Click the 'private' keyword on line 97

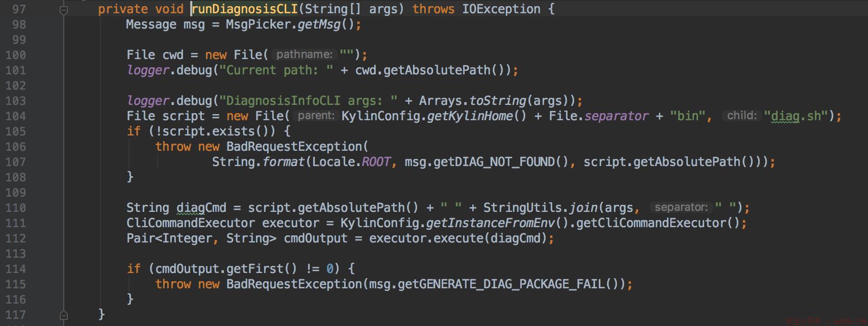pyautogui.click(x=123, y=9)
